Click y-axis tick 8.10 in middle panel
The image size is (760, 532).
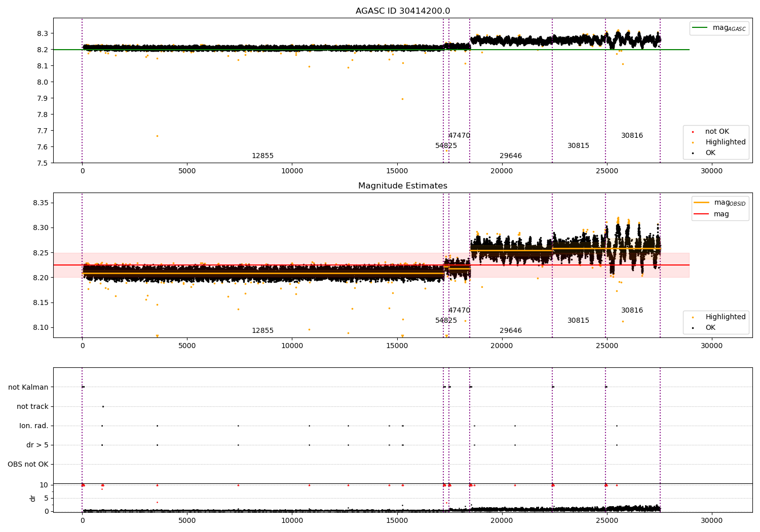[x=41, y=328]
